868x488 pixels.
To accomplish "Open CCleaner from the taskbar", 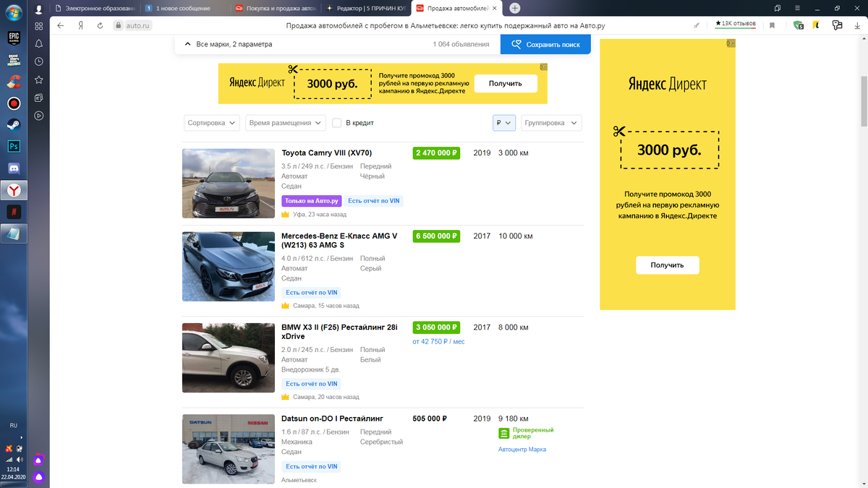I will coord(14,82).
